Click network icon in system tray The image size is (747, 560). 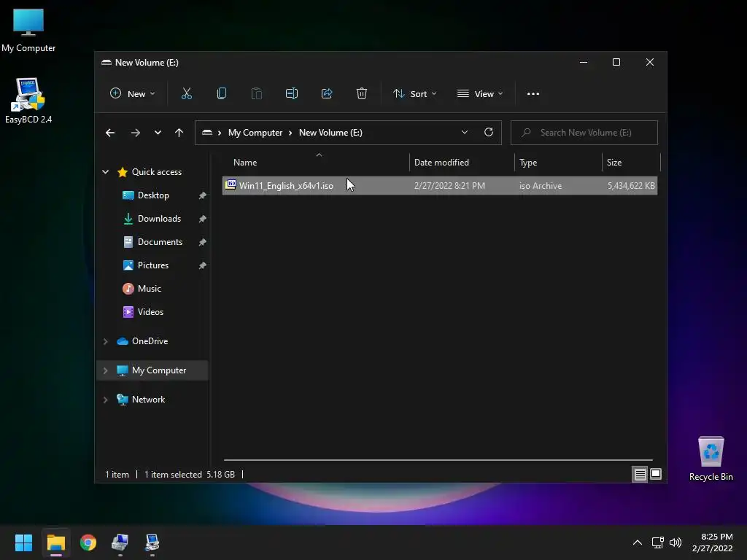[x=658, y=542]
